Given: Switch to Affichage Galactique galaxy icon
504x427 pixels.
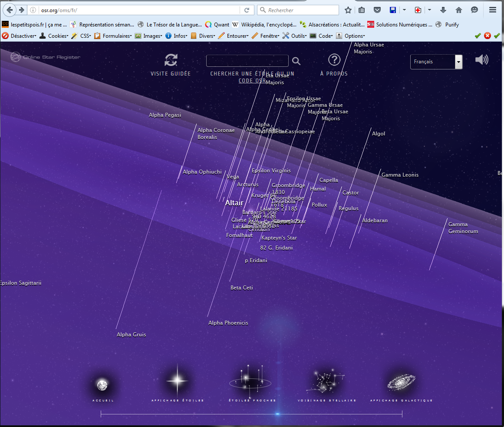Looking at the screenshot, I should [x=401, y=382].
